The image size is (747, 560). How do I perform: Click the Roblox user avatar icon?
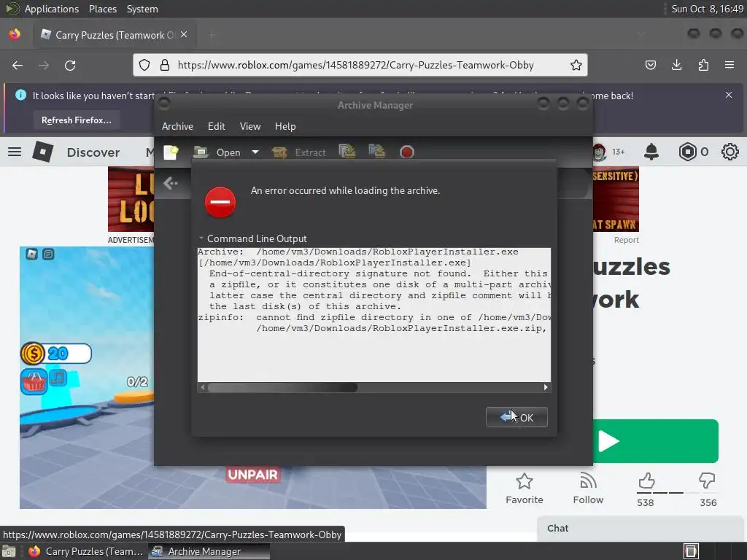(599, 152)
